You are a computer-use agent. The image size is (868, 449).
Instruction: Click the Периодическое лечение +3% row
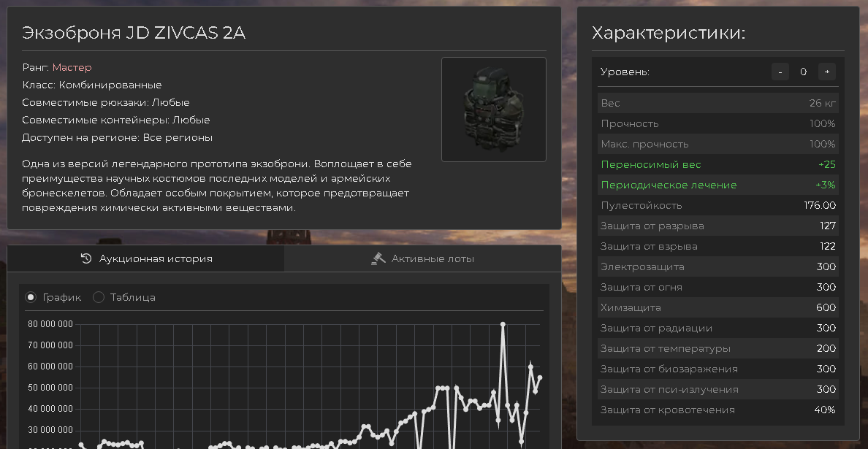[718, 185]
